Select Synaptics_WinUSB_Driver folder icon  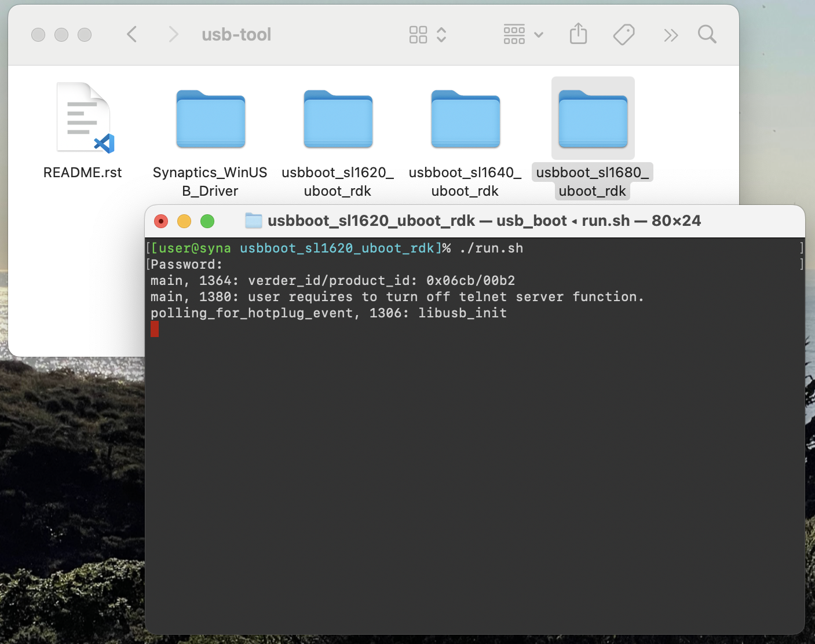(x=211, y=119)
